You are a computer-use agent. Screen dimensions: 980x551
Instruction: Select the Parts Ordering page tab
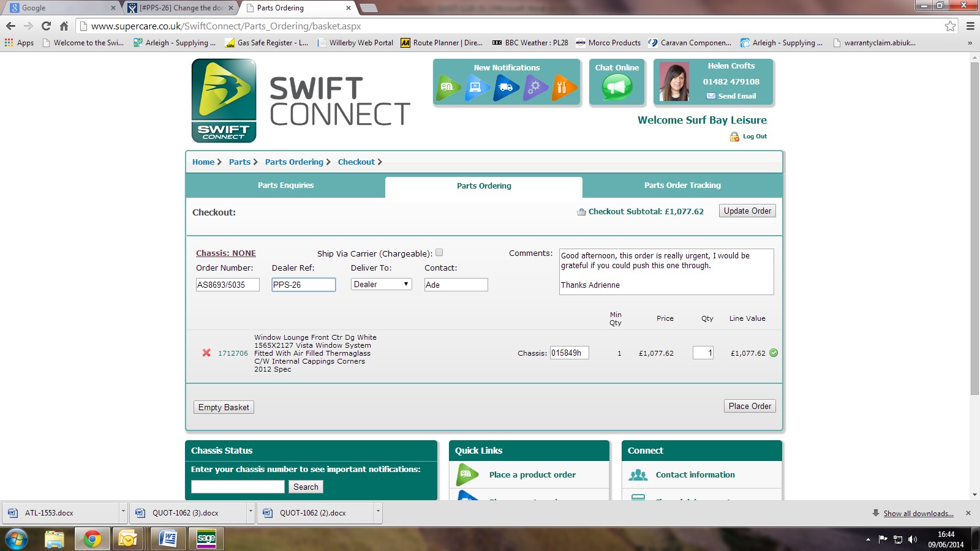(x=484, y=186)
